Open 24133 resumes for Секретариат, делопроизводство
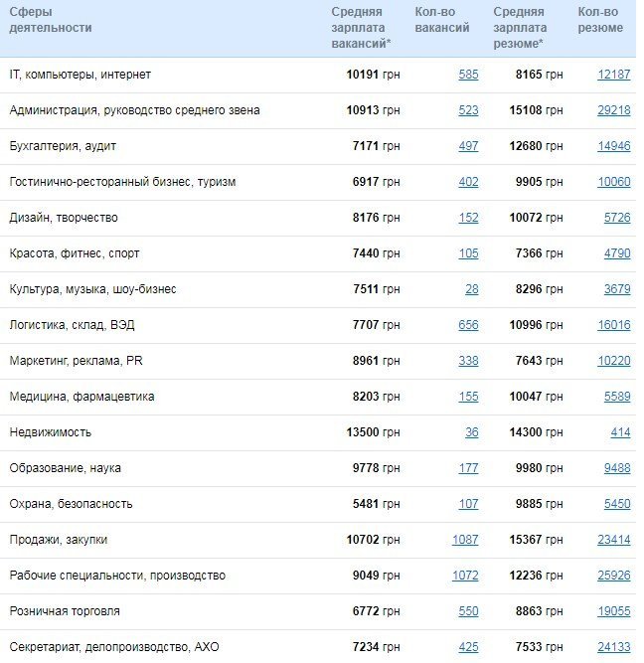The image size is (644, 663). (613, 647)
